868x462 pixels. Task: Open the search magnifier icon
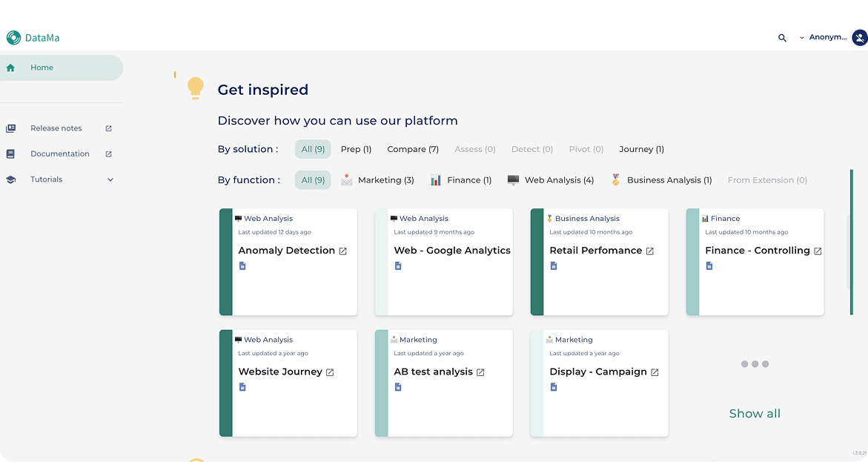click(782, 38)
